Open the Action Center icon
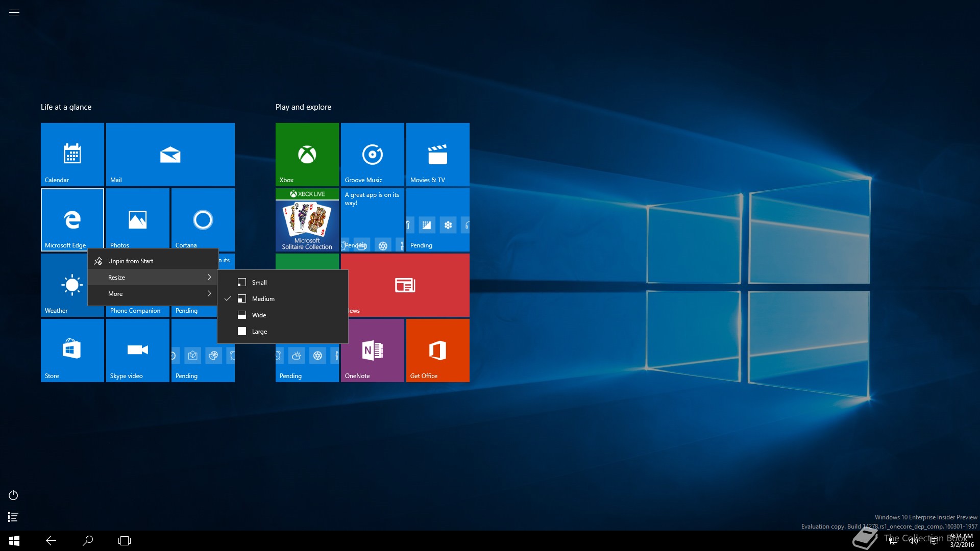This screenshot has width=980, height=551. pos(934,541)
